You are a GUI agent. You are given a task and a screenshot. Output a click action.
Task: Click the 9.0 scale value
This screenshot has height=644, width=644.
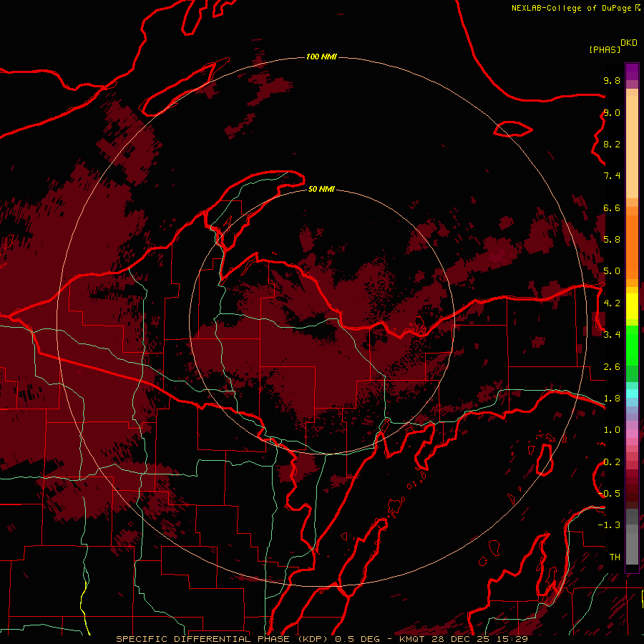(x=612, y=112)
